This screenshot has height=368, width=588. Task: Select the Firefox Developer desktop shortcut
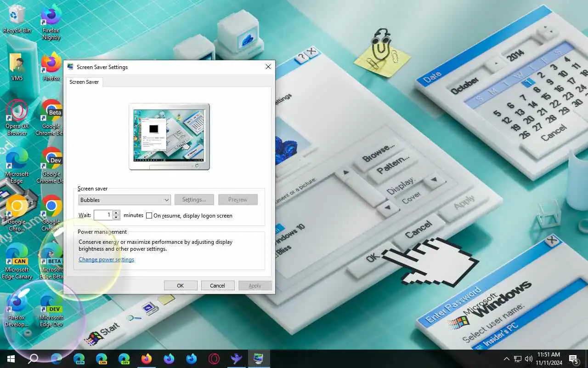tap(17, 309)
